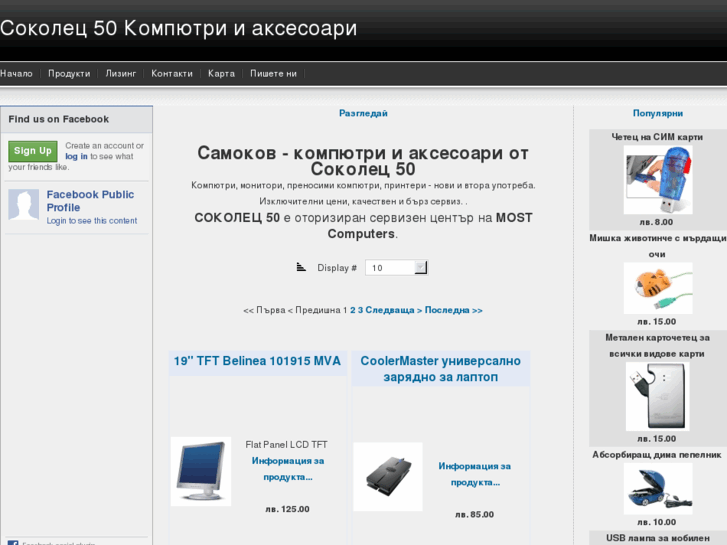The width and height of the screenshot is (727, 545).
Task: Open USB лампа за мобилен product title
Action: (x=657, y=538)
